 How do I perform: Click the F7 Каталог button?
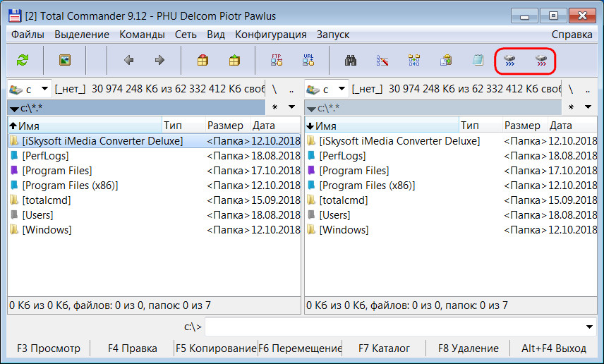(x=384, y=348)
